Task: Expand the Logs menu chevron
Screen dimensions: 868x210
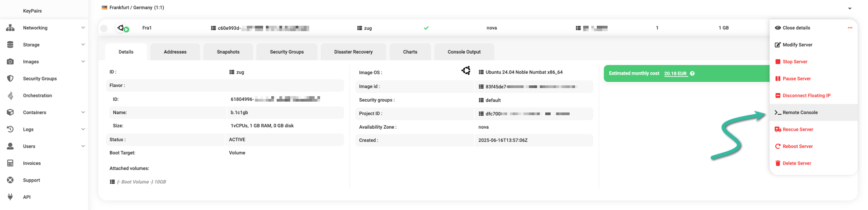Action: pyautogui.click(x=83, y=130)
